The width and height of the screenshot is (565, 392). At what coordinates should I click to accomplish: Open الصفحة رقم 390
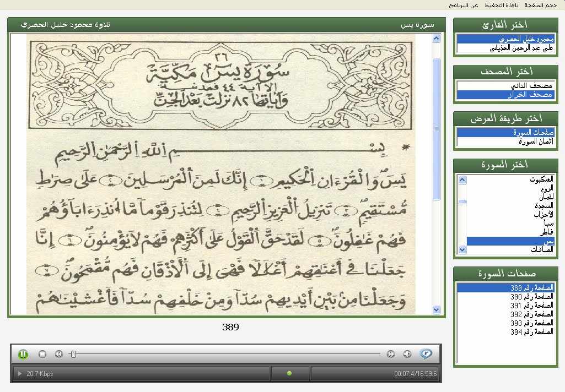tap(505, 297)
